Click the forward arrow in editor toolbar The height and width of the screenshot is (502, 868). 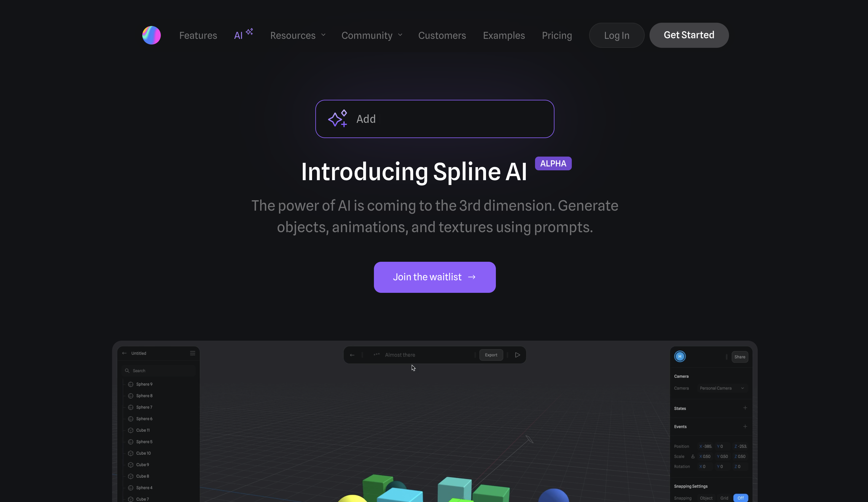(517, 355)
